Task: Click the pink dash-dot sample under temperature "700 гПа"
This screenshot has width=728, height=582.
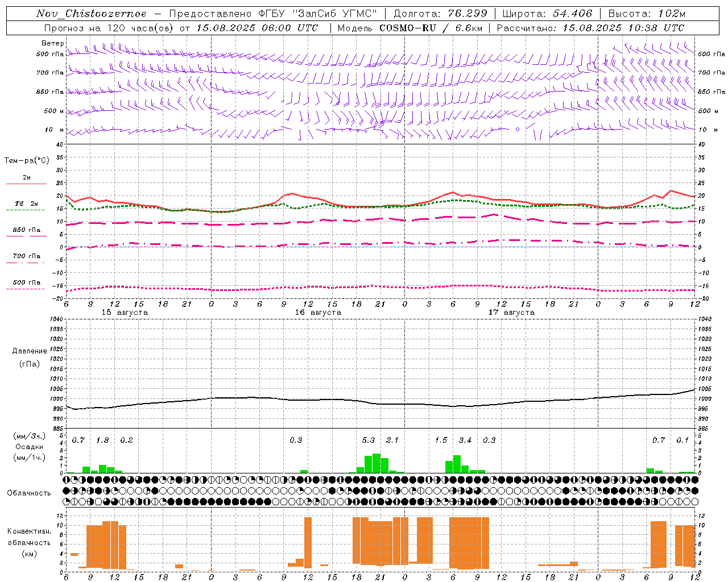Action: pyautogui.click(x=25, y=263)
